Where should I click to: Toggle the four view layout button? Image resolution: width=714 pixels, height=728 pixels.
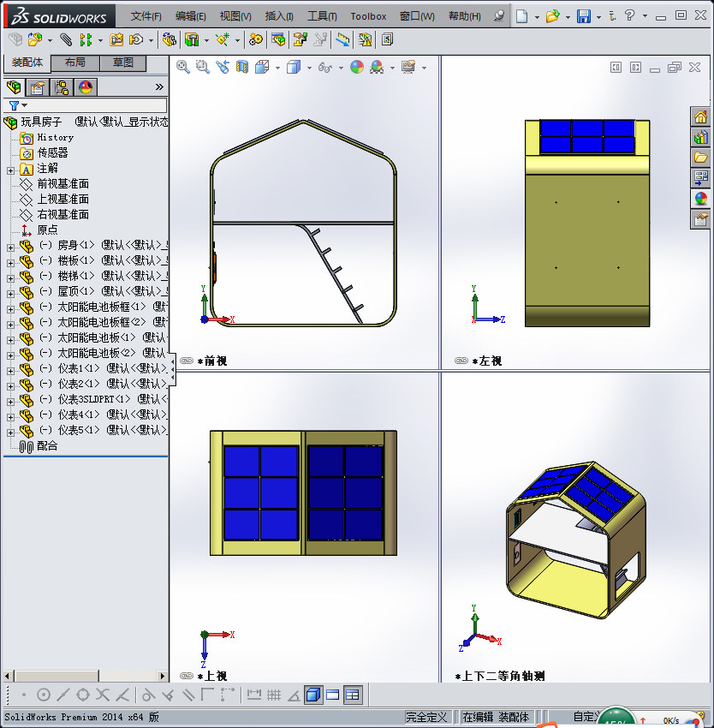point(353,695)
